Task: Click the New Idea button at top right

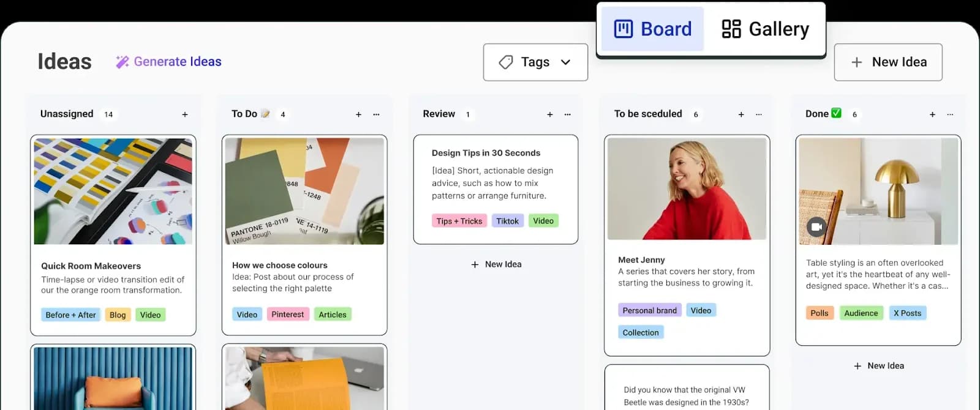Action: (x=888, y=62)
